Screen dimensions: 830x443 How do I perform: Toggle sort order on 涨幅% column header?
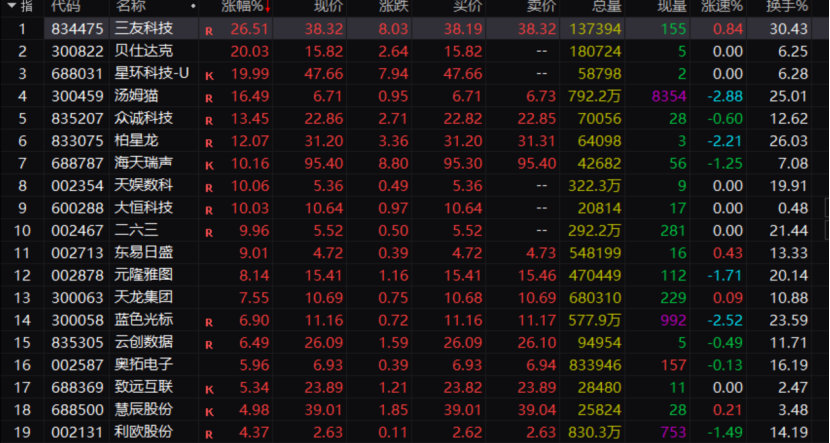[x=247, y=7]
